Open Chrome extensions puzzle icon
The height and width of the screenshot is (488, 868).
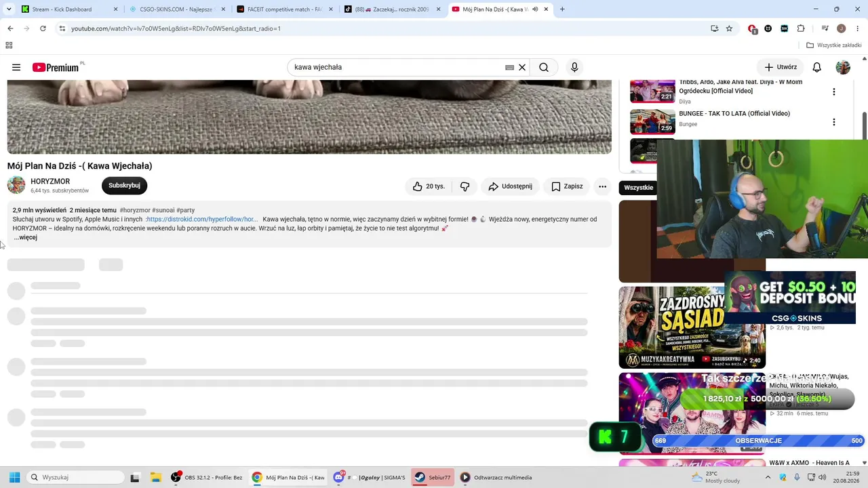(801, 28)
